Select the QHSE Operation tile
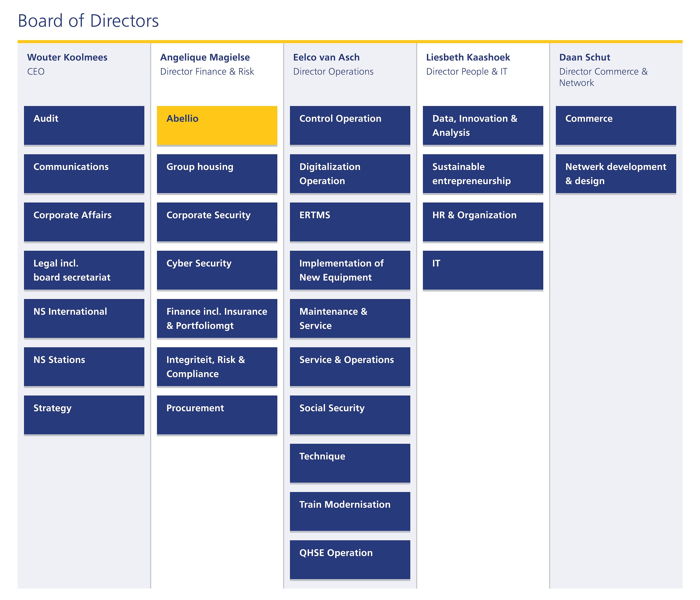This screenshot has width=700, height=600. pyautogui.click(x=350, y=560)
